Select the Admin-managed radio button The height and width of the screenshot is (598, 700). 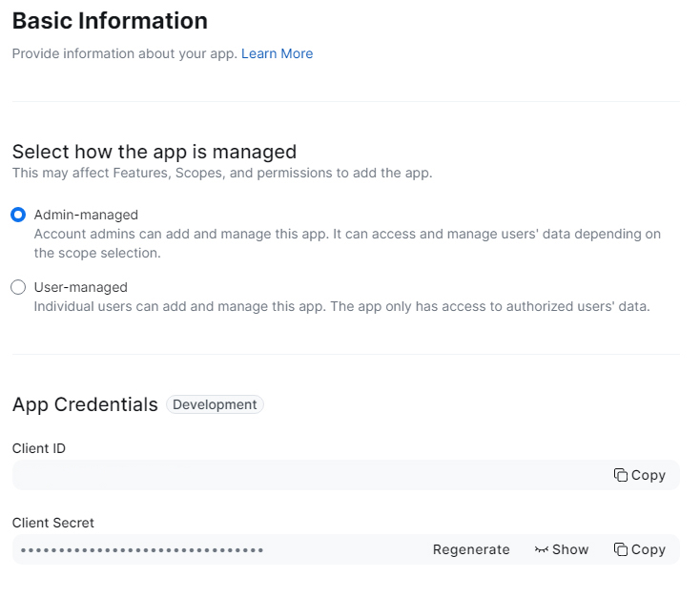click(x=18, y=215)
